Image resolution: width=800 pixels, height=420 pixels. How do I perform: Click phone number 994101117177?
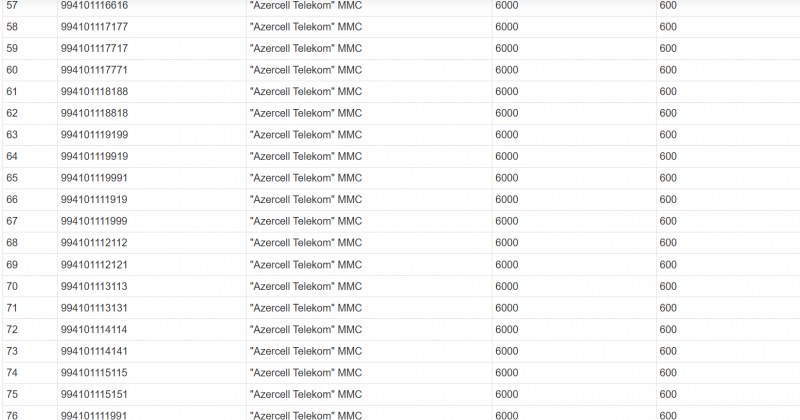coord(94,27)
